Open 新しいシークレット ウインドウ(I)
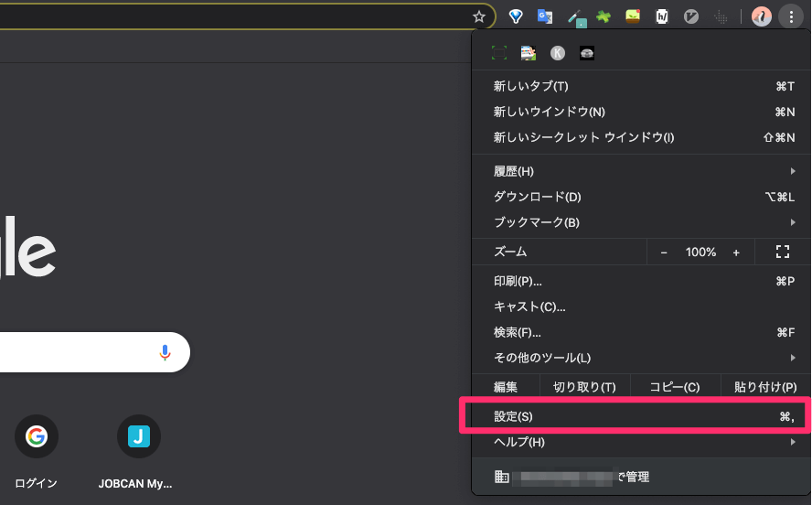 [x=641, y=137]
